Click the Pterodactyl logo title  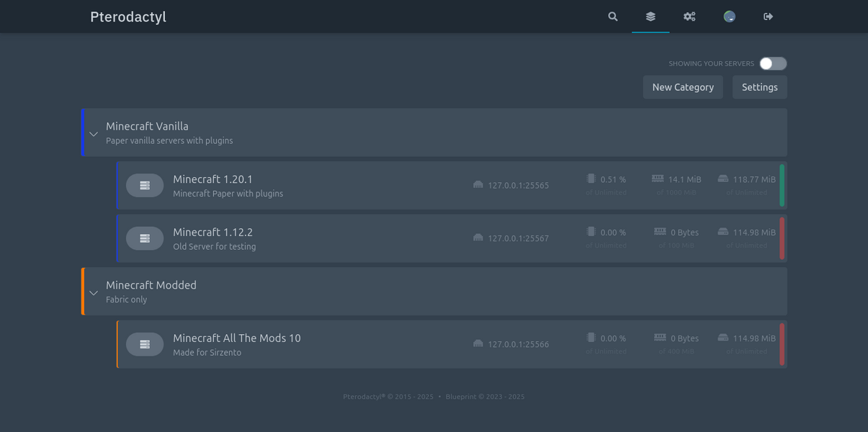pos(128,17)
